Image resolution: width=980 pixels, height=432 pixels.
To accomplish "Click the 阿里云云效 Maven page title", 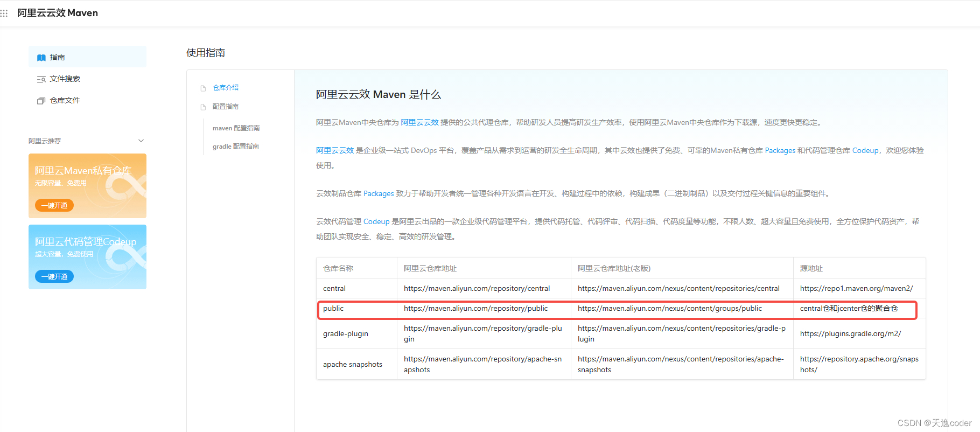I will 58,13.
